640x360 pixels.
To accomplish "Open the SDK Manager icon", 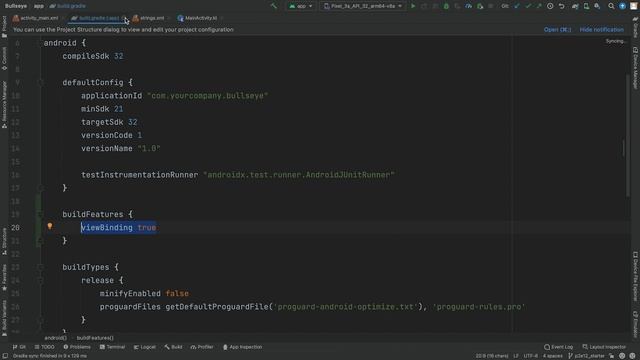I will pos(597,6).
